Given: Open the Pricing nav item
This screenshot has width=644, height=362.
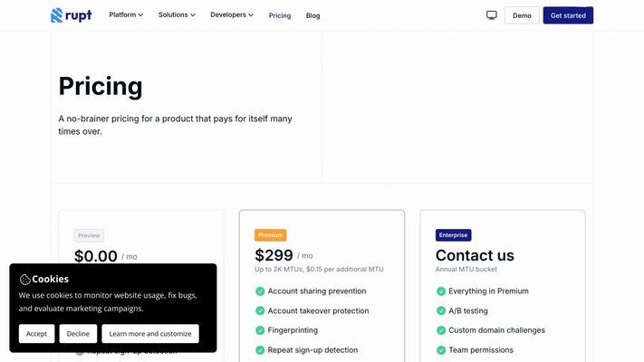Looking at the screenshot, I should [x=280, y=15].
